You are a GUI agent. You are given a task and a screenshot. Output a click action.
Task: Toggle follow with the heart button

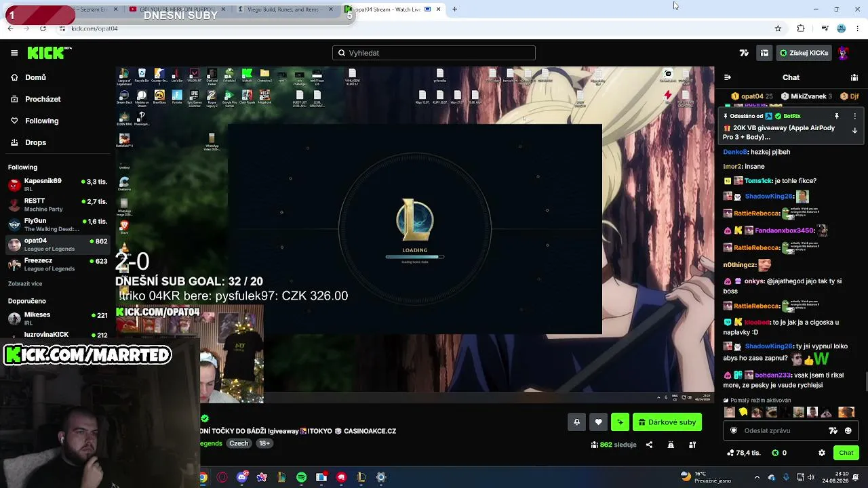(598, 422)
